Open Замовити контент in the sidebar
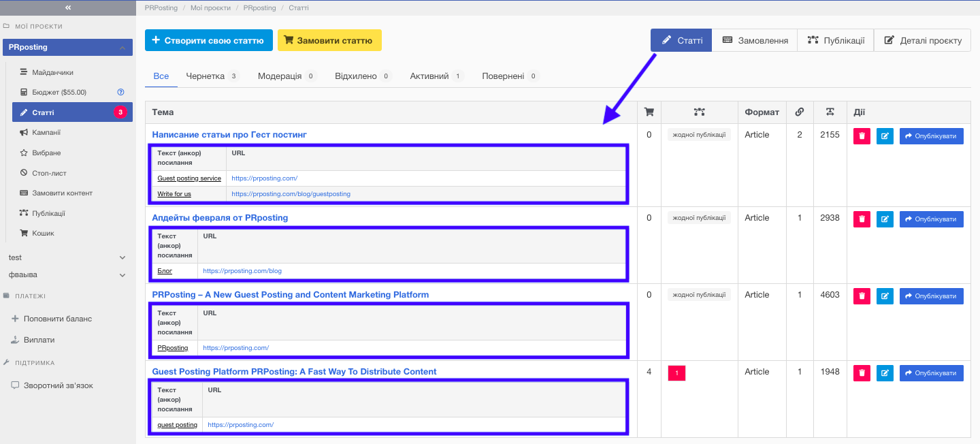980x444 pixels. point(62,193)
